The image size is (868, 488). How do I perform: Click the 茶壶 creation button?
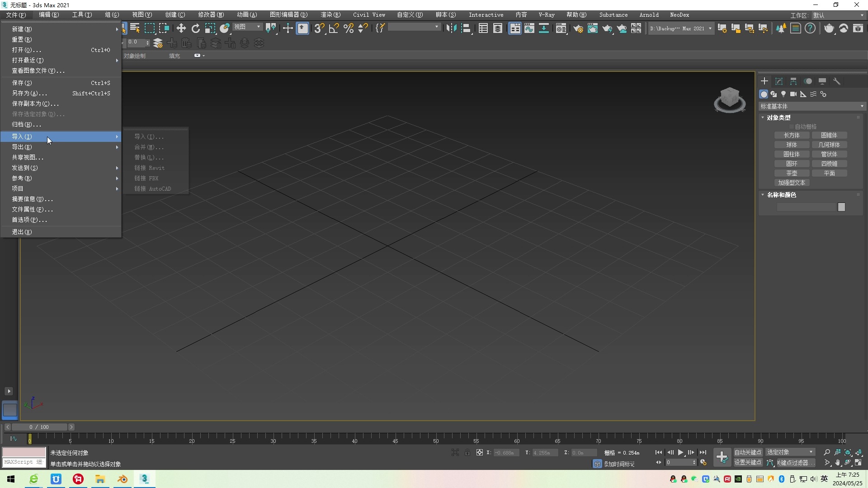coord(792,173)
